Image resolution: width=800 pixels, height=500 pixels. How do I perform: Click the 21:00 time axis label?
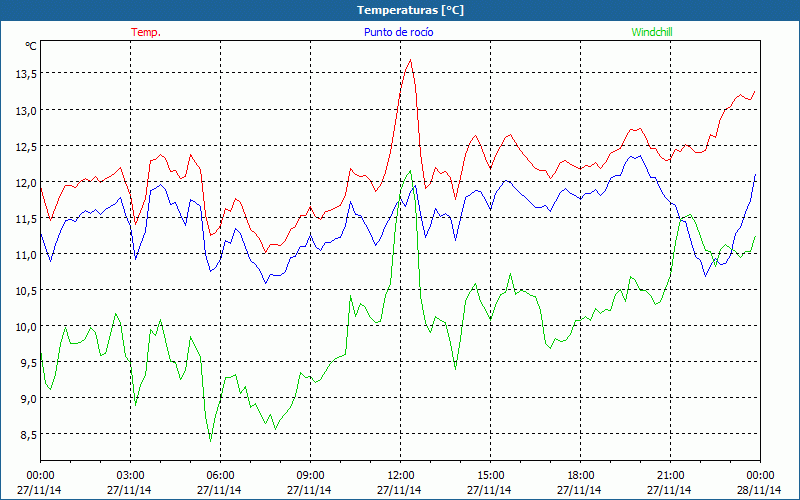(670, 476)
